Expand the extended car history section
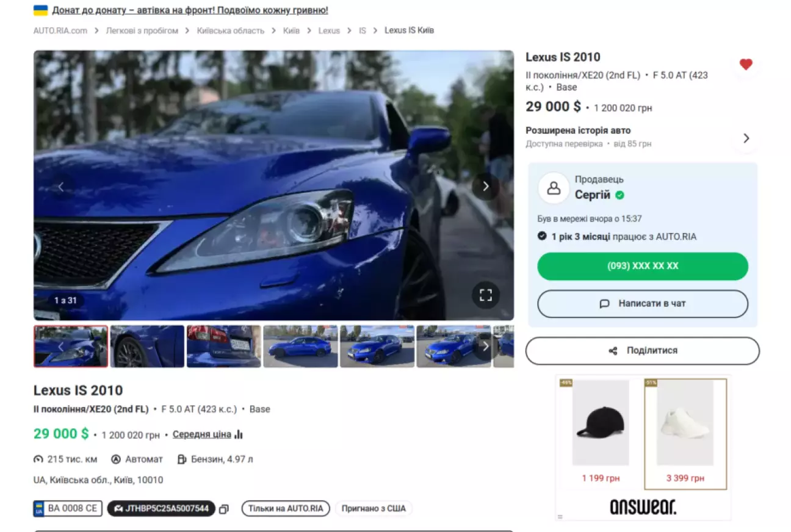 click(745, 138)
